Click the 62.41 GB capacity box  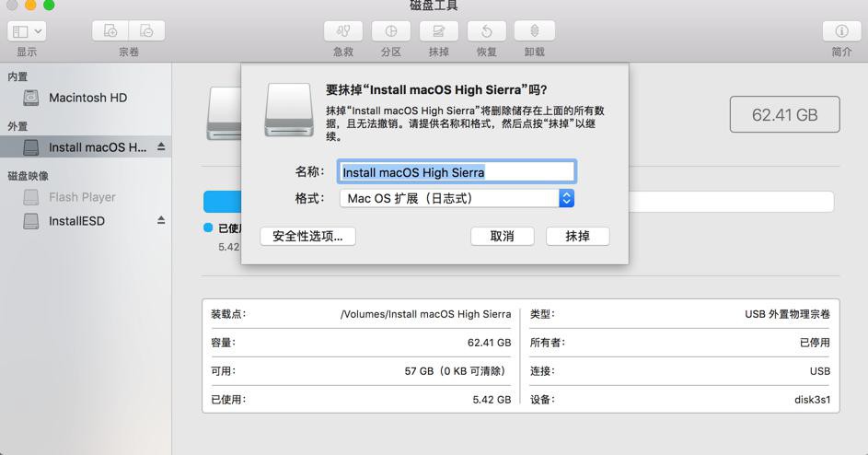784,115
